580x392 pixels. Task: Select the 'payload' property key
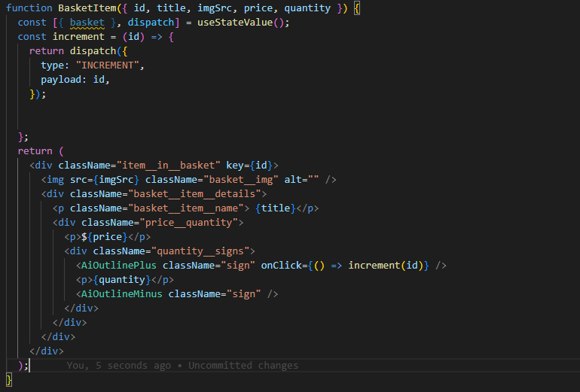(61, 80)
